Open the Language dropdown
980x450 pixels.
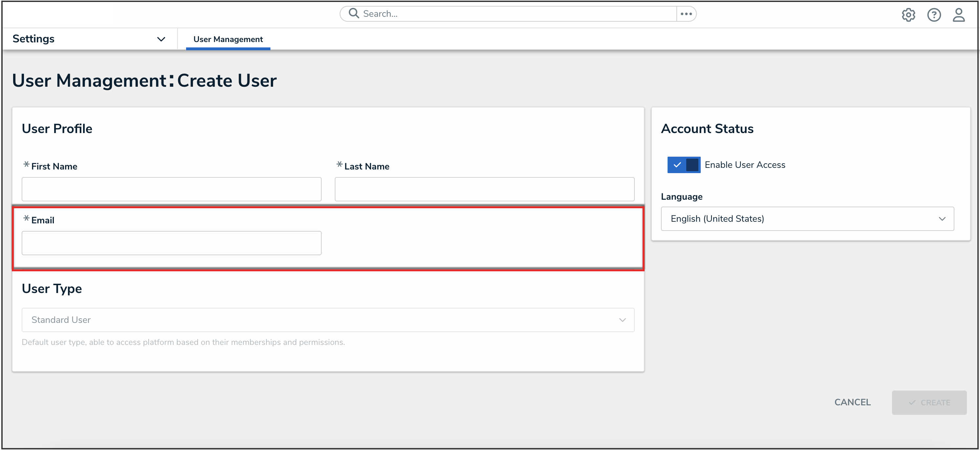click(x=807, y=218)
